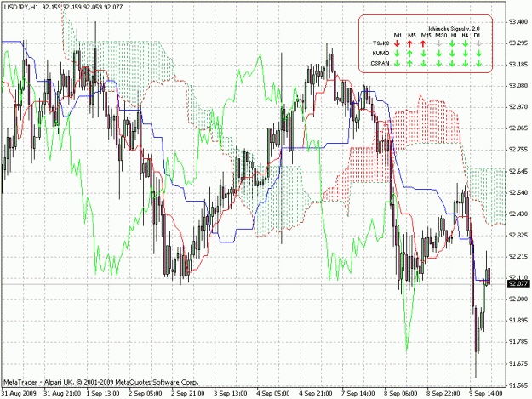Click the CSPAN down arrow under D1

coord(478,64)
